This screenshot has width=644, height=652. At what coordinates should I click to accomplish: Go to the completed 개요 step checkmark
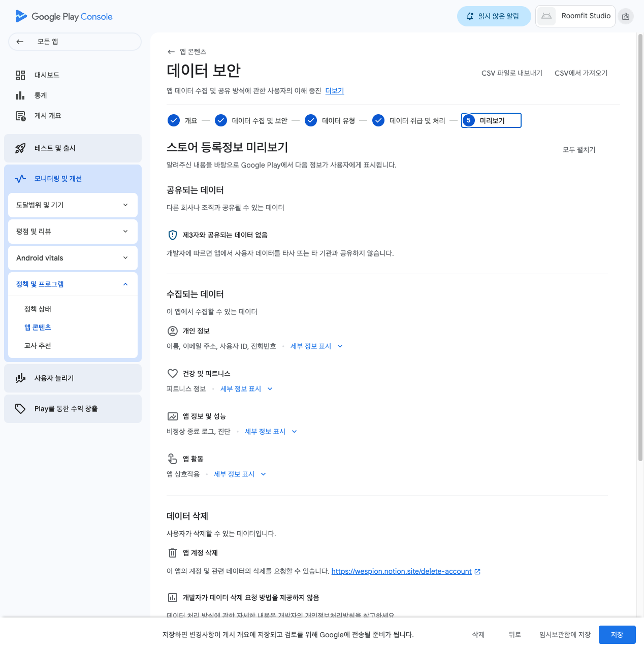pyautogui.click(x=174, y=120)
